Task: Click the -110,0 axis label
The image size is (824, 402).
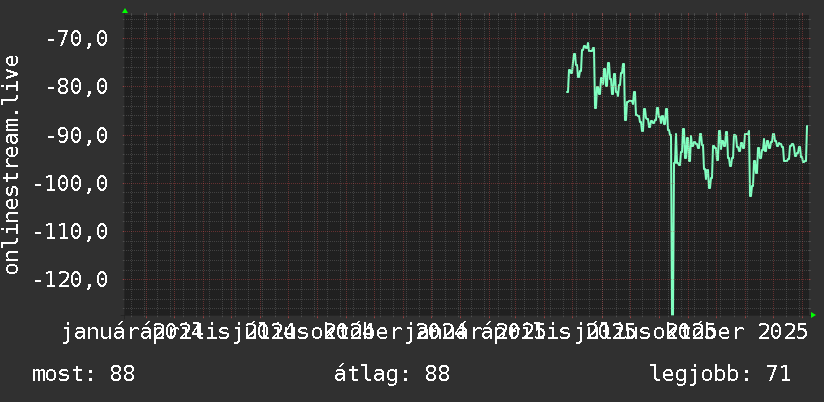Action: point(71,231)
